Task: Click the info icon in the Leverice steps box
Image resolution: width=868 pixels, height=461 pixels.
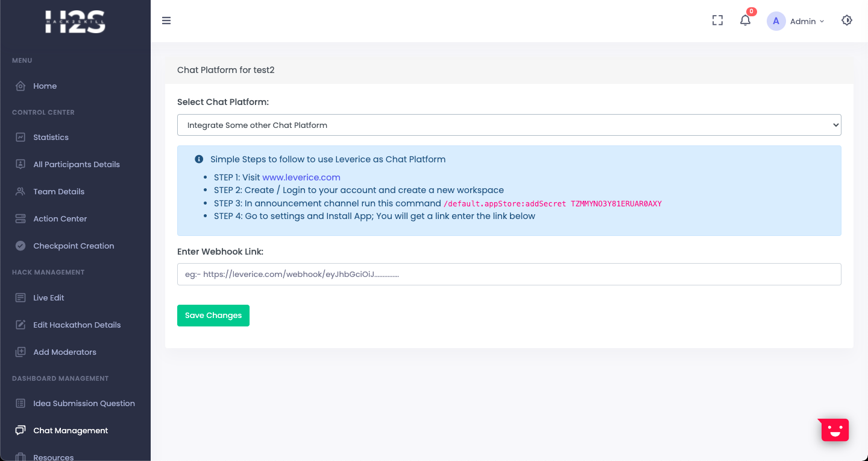Action: [199, 159]
